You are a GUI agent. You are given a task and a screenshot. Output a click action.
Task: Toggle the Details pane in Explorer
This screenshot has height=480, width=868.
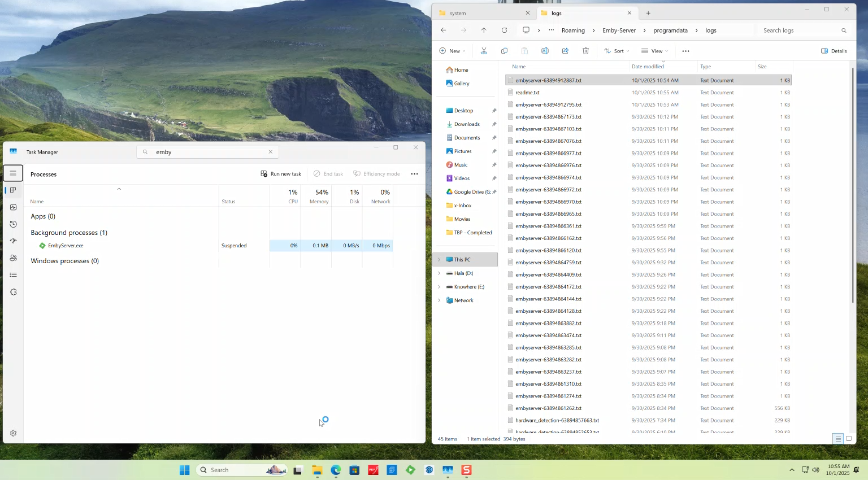tap(834, 51)
